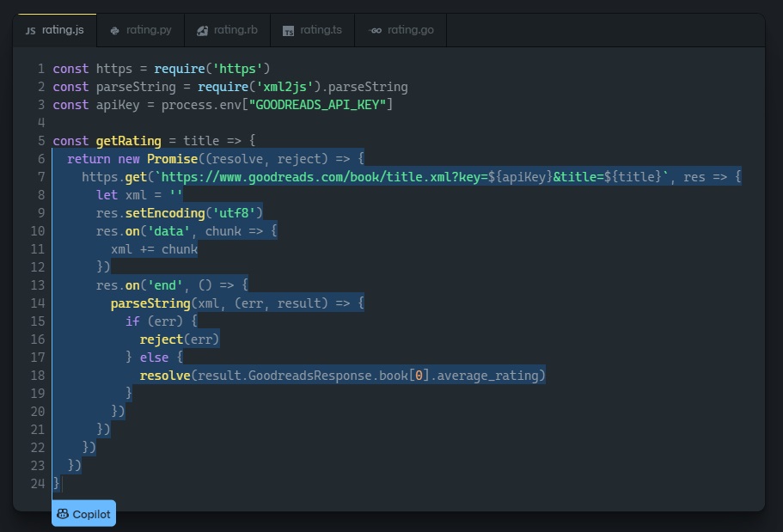Click the text 'GOODREADS_API_KEY' on line 3

point(317,105)
